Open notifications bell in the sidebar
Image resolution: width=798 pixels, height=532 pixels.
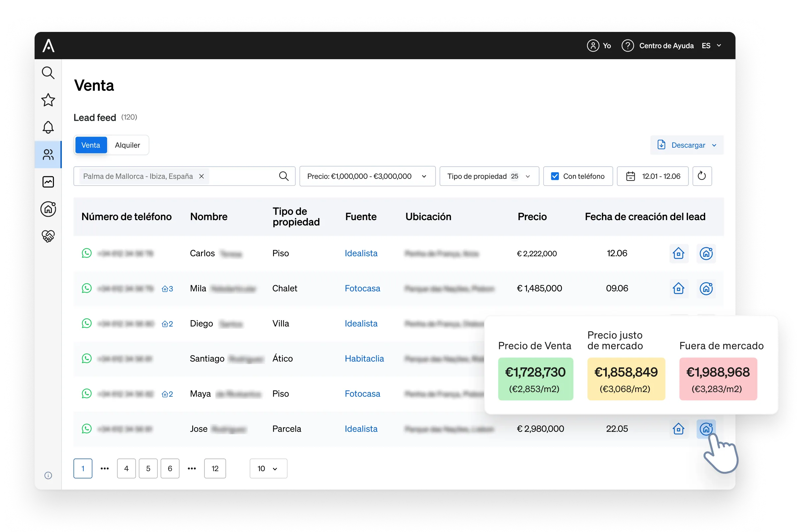coord(48,127)
